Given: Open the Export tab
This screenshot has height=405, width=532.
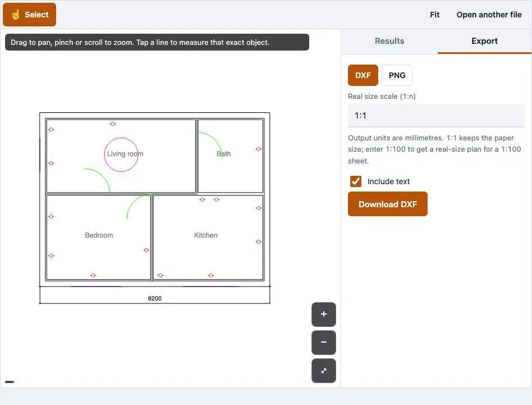Looking at the screenshot, I should click(x=484, y=41).
